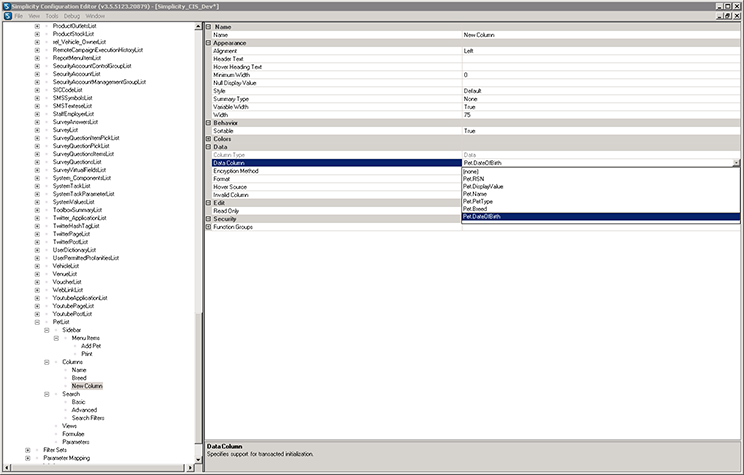744x475 pixels.
Task: Select the Advanced search tree item
Action: coord(84,410)
